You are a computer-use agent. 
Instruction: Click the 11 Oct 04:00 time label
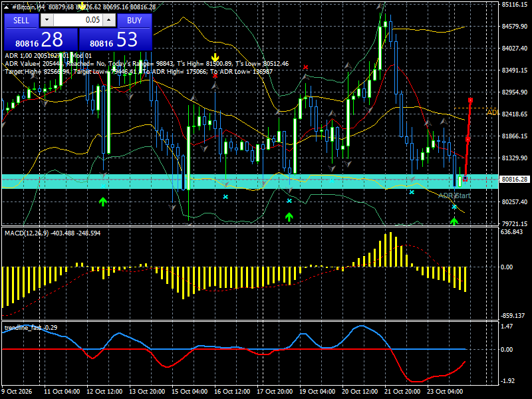62,392
